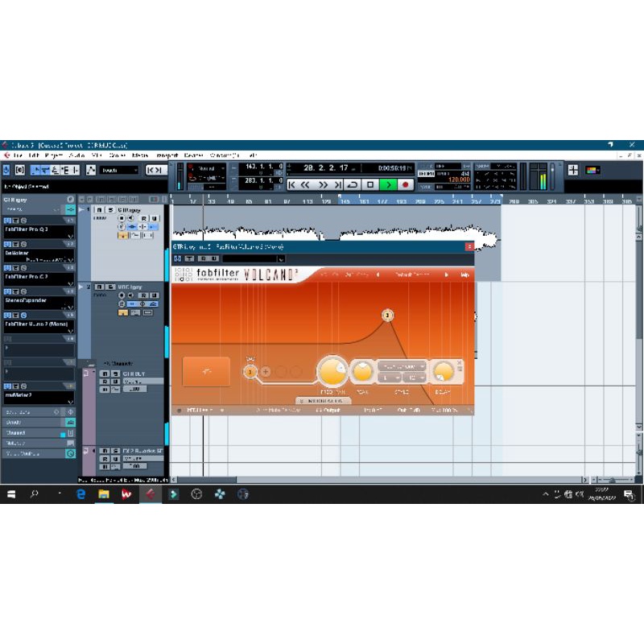This screenshot has width=644, height=644.
Task: Click the Go to Previous Marker button
Action: point(292,184)
